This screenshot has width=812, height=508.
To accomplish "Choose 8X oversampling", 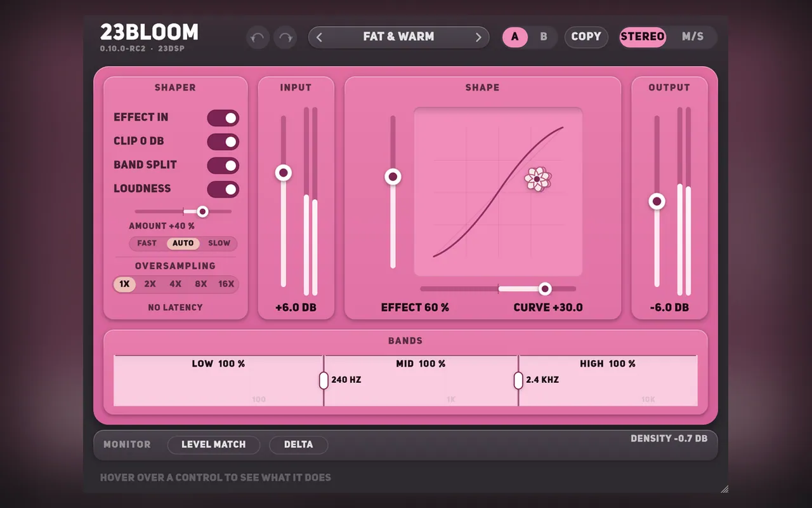I will pyautogui.click(x=200, y=284).
